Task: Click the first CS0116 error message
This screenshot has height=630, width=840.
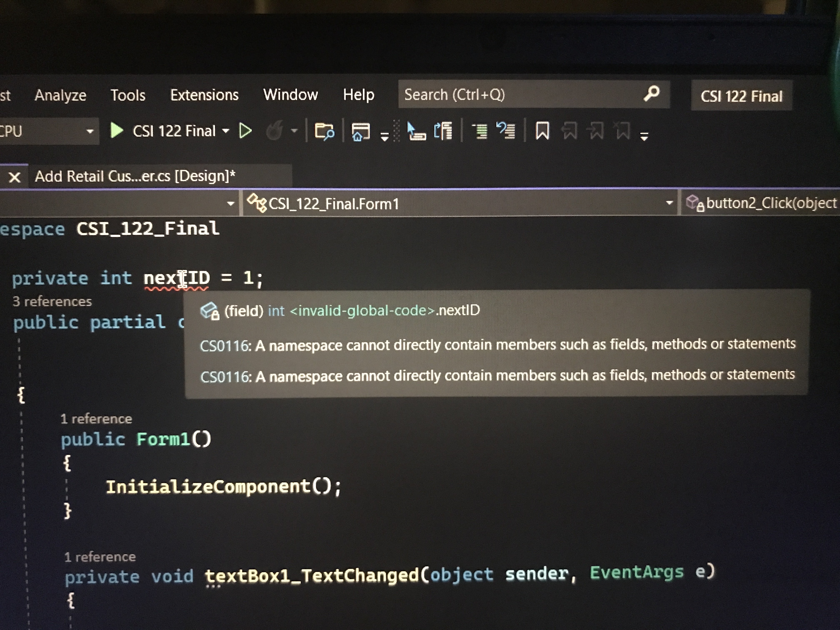Action: 497,344
